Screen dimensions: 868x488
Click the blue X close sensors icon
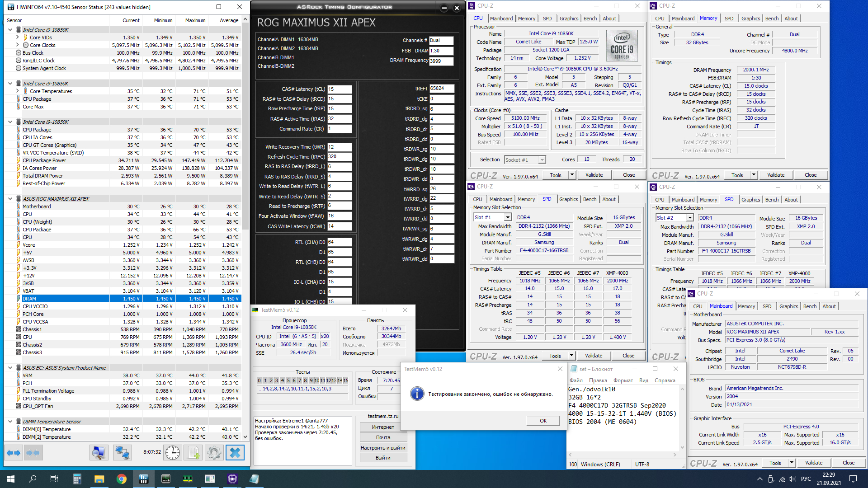point(235,453)
